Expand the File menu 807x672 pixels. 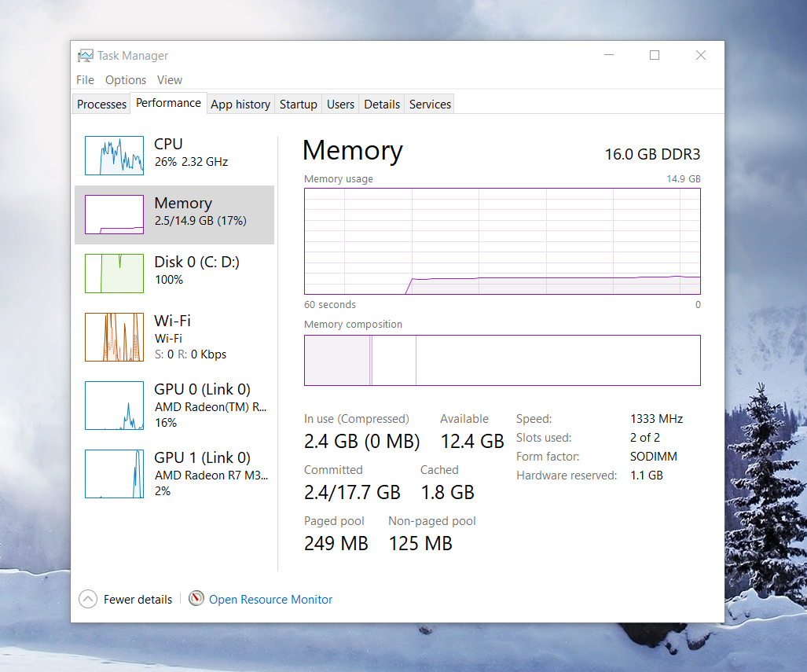click(x=84, y=79)
